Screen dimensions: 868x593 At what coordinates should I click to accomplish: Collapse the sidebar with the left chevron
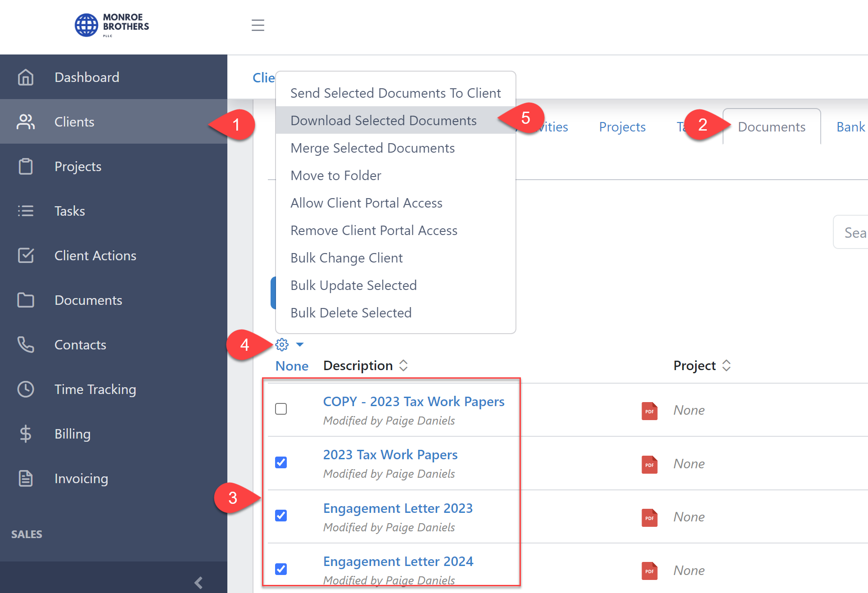[198, 582]
